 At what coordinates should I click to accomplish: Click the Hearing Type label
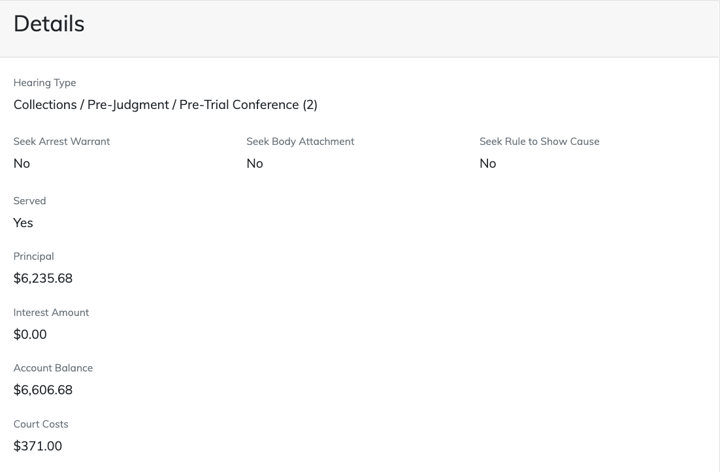point(44,83)
